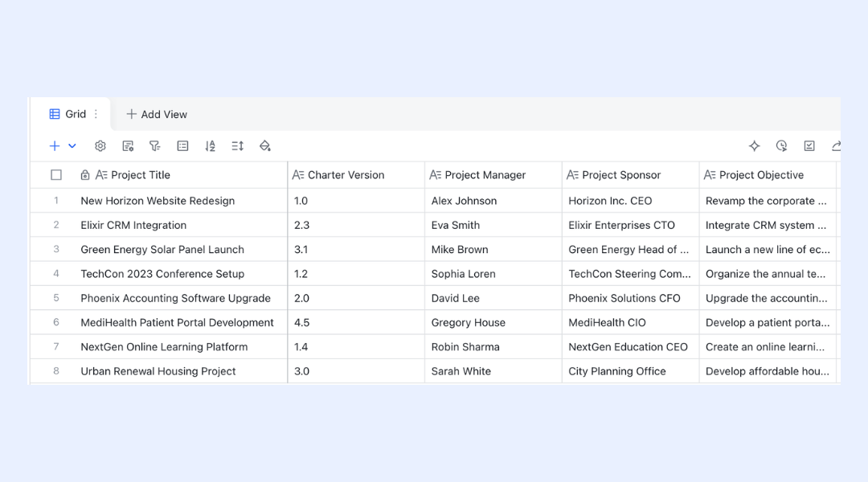Click the plus icon to add a record

(x=55, y=146)
